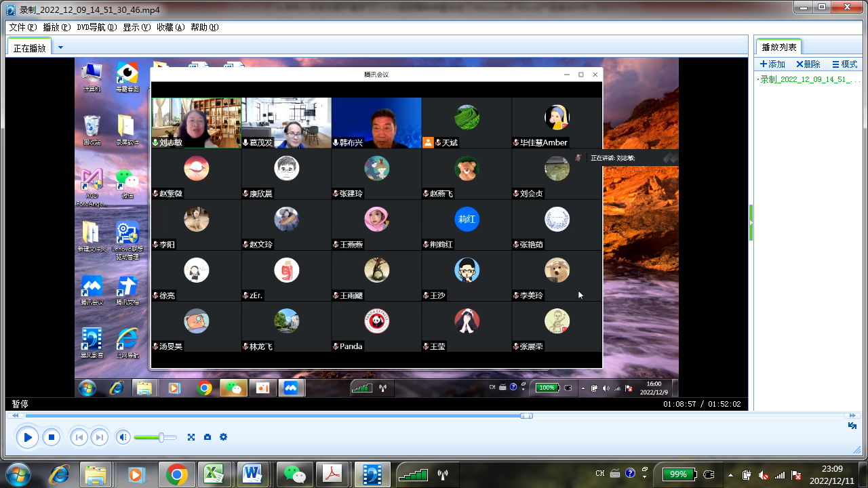
Task: Click 添加 to add a playlist file
Action: pyautogui.click(x=772, y=64)
